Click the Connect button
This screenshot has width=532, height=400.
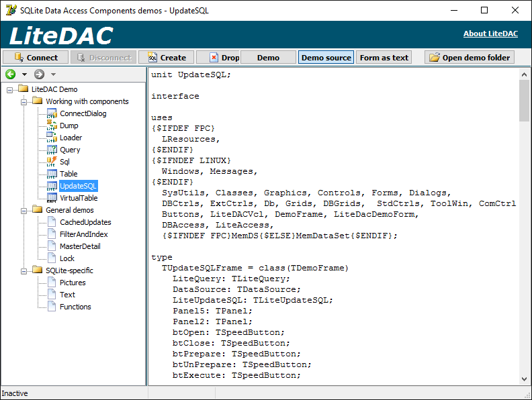36,58
